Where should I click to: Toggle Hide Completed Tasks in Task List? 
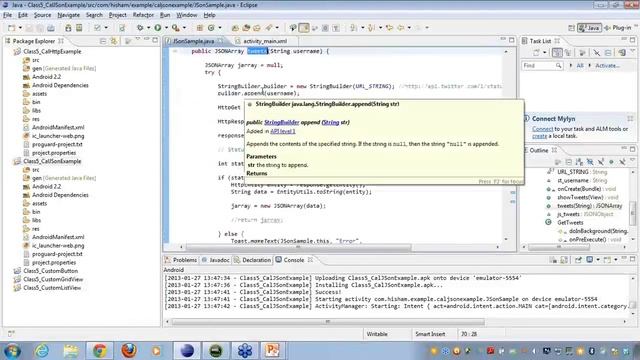click(x=596, y=53)
